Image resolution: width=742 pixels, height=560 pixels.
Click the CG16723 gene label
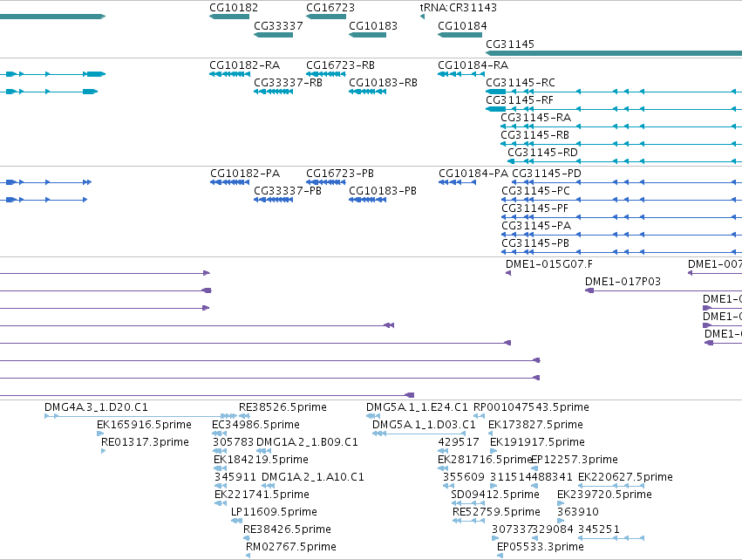pos(330,8)
